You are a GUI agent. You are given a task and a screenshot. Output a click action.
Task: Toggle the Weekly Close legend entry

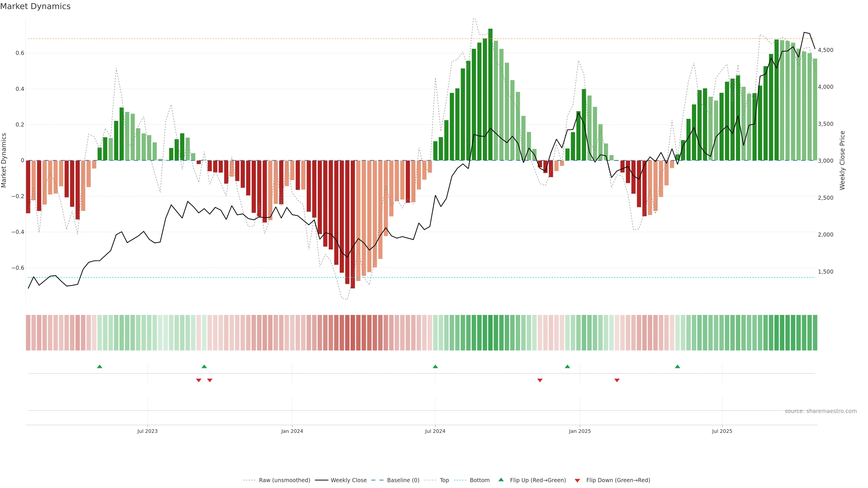point(348,480)
